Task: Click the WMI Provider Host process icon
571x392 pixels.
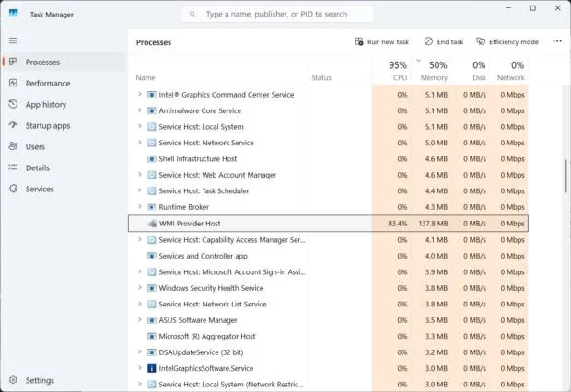Action: tap(152, 224)
